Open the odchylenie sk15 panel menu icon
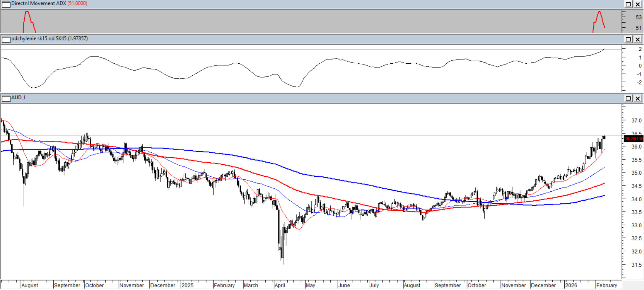Viewport: 644px width, 290px height. pos(6,39)
